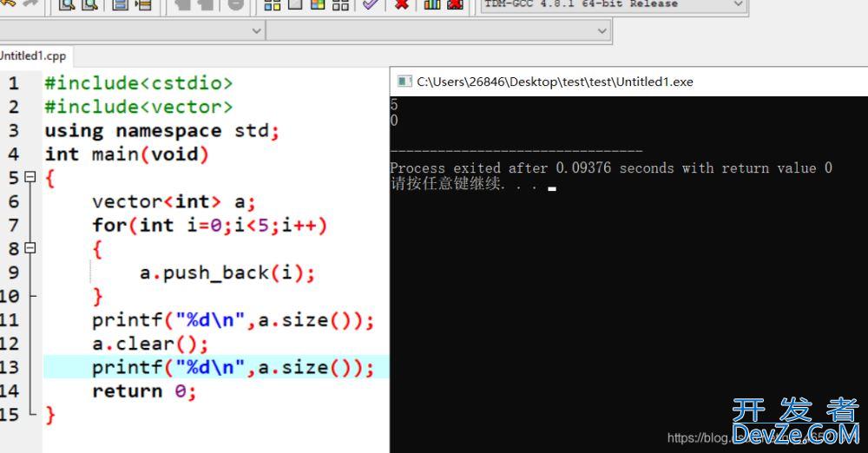Click the int main(void) line
The width and height of the screenshot is (868, 453).
coord(127,154)
